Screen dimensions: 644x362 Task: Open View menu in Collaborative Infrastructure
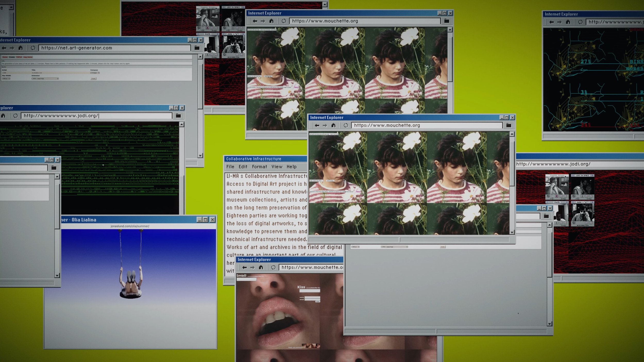tap(277, 167)
